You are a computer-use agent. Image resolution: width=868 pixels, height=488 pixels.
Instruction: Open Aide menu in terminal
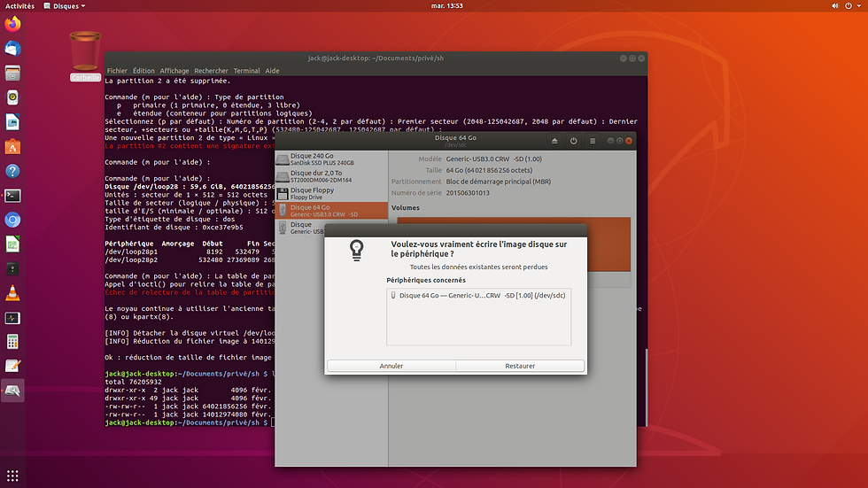(272, 71)
